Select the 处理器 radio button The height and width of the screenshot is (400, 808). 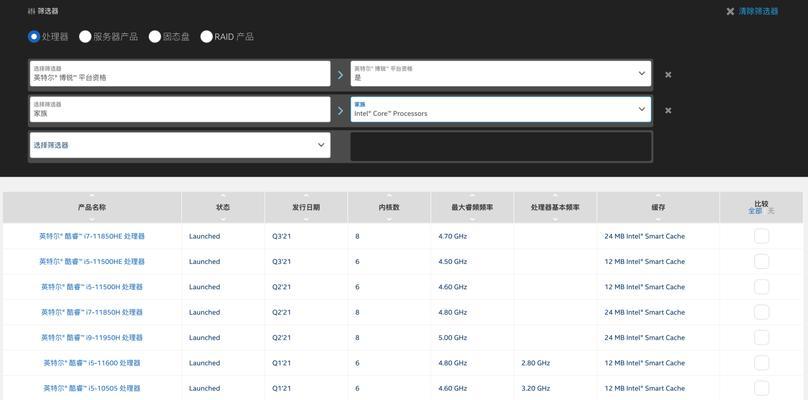point(34,37)
